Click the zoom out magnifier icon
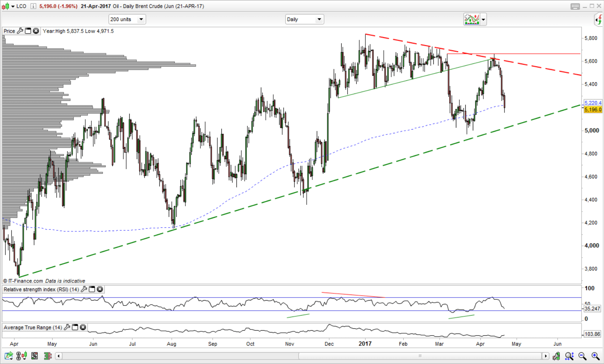 coord(582,356)
